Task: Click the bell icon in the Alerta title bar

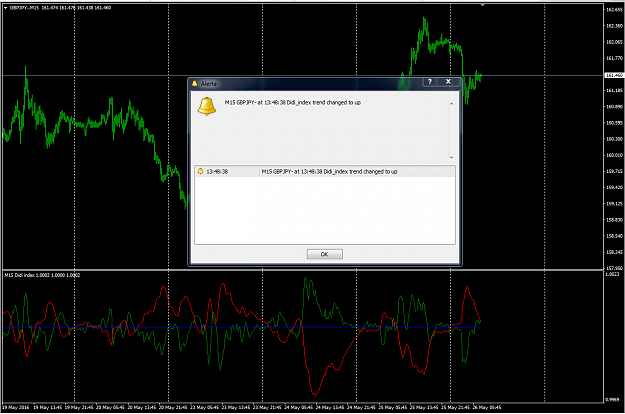Action: pyautogui.click(x=195, y=84)
